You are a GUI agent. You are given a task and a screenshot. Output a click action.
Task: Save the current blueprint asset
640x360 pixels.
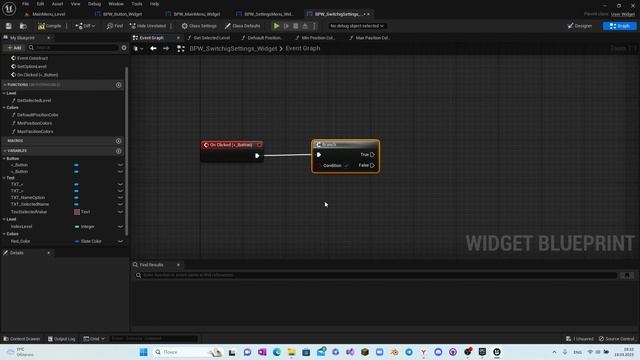click(x=9, y=26)
